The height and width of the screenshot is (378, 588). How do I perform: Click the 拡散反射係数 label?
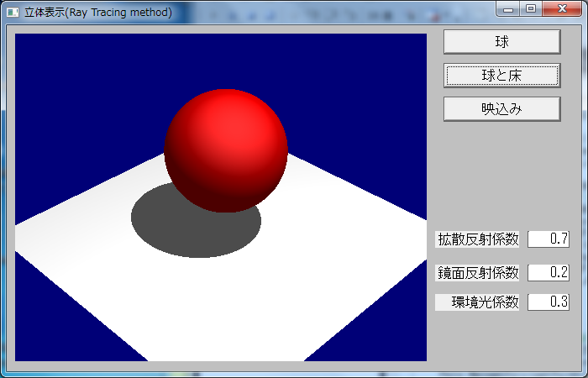click(x=477, y=239)
